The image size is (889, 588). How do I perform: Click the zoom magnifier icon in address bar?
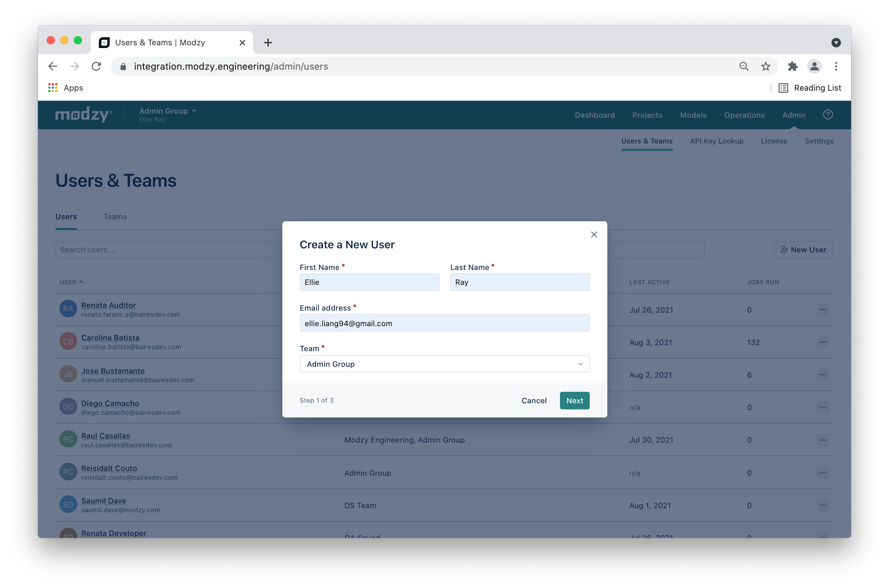pyautogui.click(x=744, y=66)
